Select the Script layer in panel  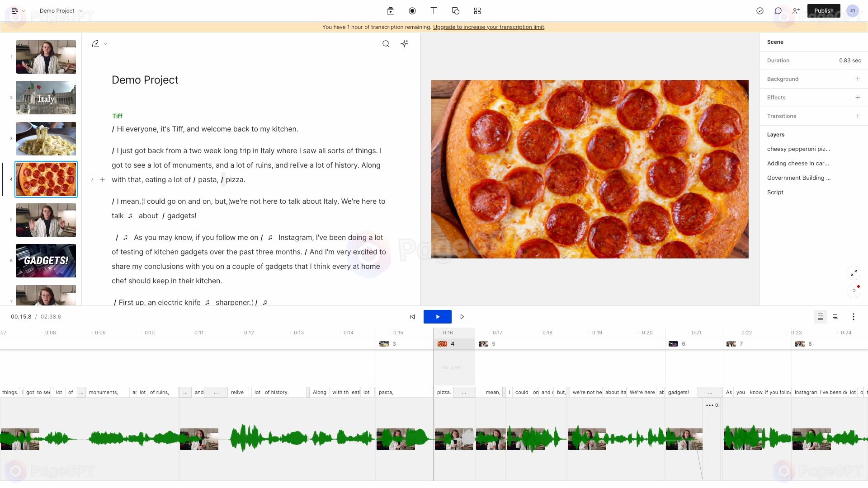pyautogui.click(x=775, y=192)
